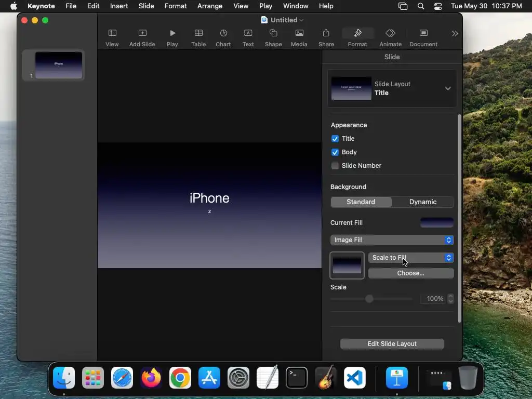Open the Media picker
Screen dimensions: 532x399
click(299, 37)
